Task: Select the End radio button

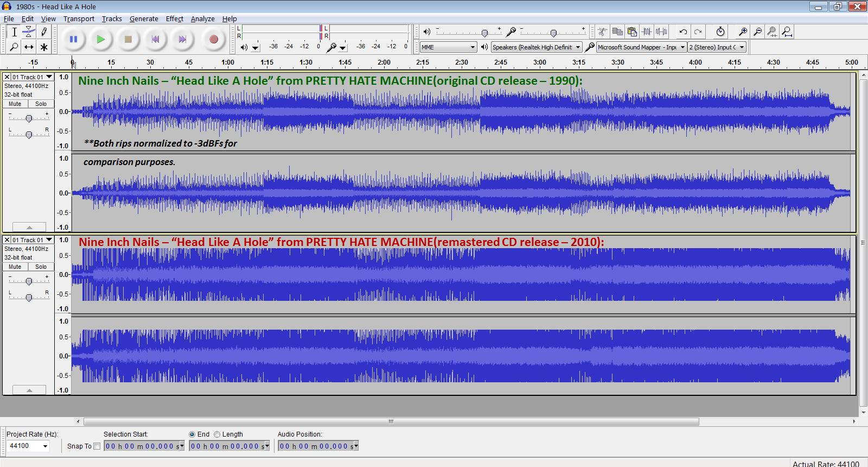Action: coord(192,434)
